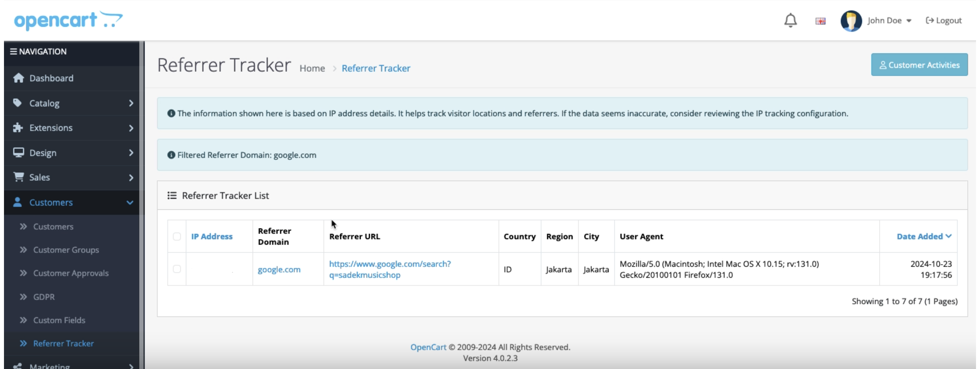980x369 pixels.
Task: Click the google.com referrer domain link
Action: (279, 269)
